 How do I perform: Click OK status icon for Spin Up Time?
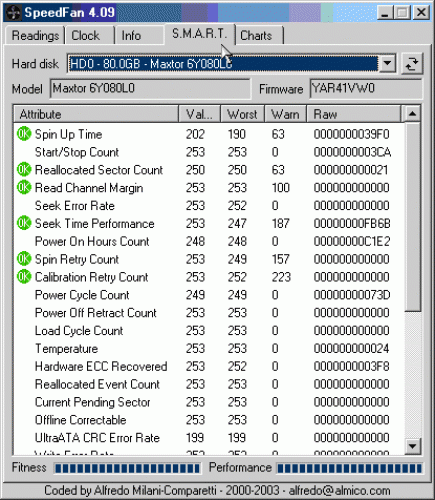(24, 134)
